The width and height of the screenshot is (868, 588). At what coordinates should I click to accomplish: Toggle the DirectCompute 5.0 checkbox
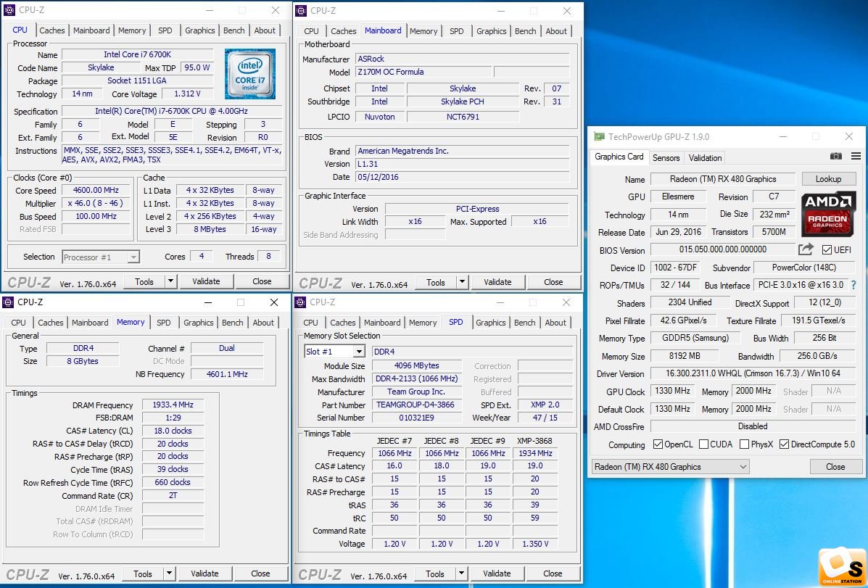[x=784, y=444]
